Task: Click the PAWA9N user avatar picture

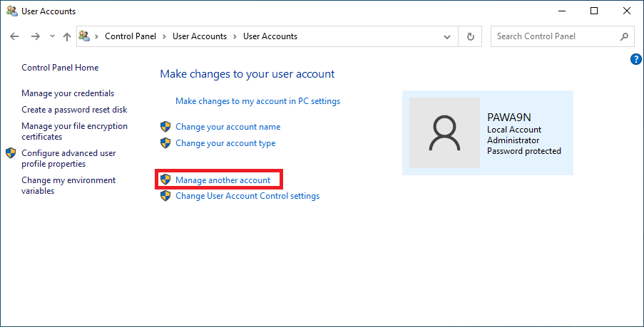Action: coord(444,133)
